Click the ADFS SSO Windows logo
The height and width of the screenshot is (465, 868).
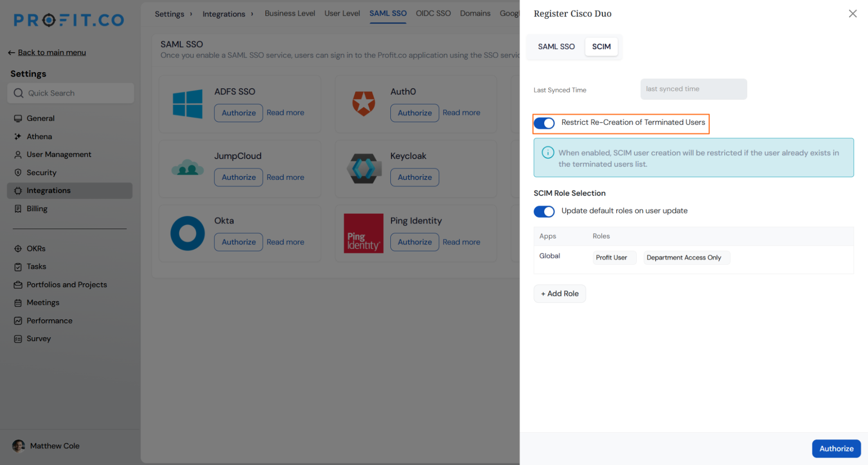[x=188, y=104]
